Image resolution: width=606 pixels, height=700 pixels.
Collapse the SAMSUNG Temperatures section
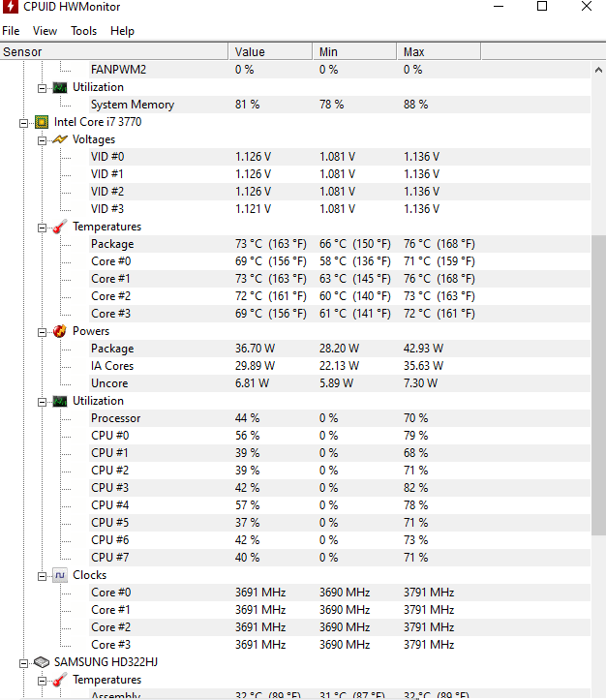click(x=42, y=681)
